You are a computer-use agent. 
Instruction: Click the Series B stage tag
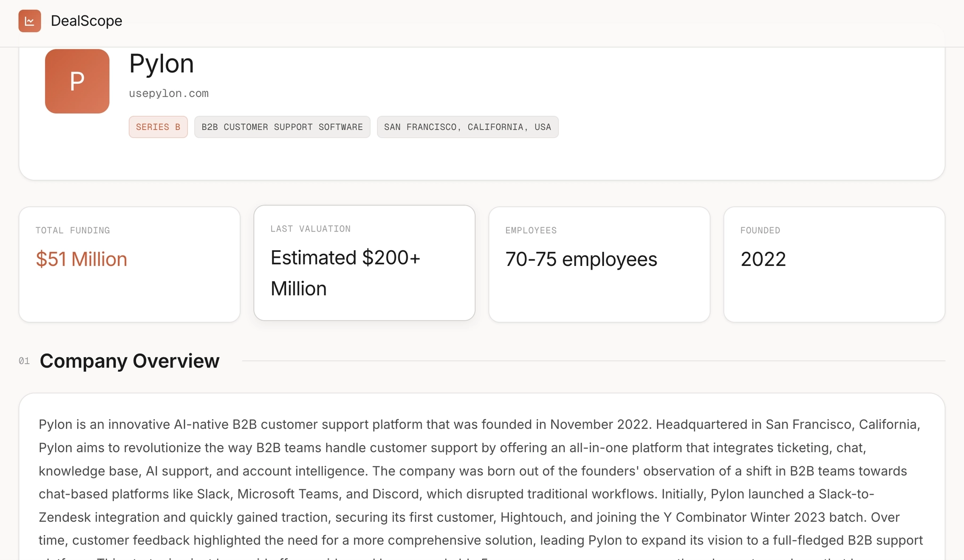(x=158, y=127)
